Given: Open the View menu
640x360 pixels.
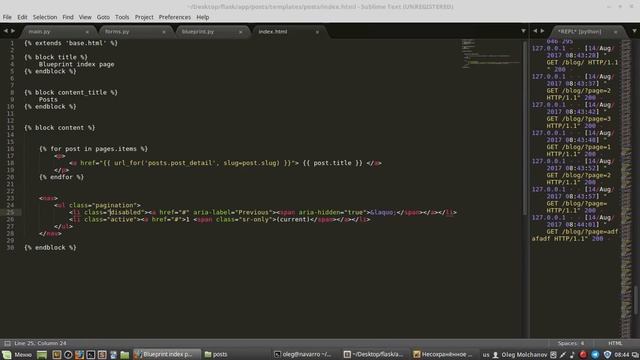Looking at the screenshot, I should 85,17.
